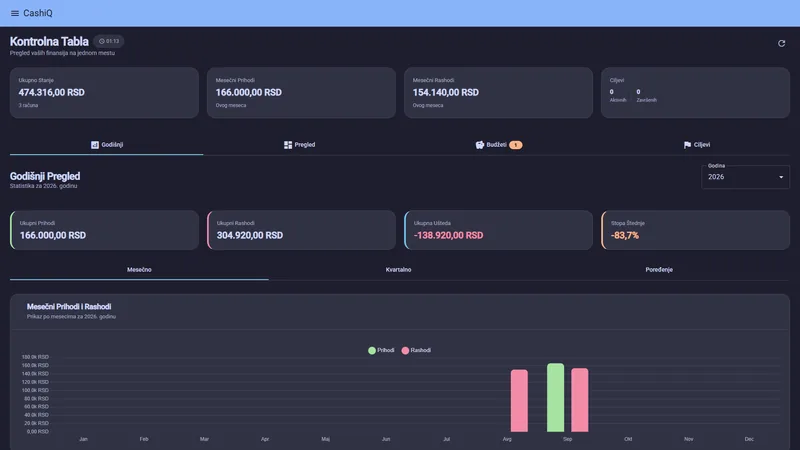Click the Stopa Štednje card
Viewport: 800px width, 450px height.
(695, 230)
